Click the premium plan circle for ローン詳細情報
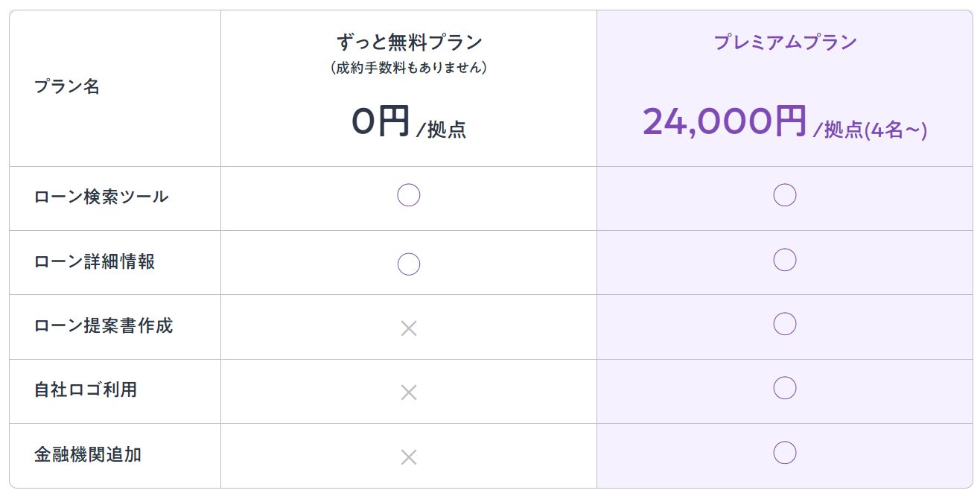This screenshot has height=496, width=980. [x=785, y=259]
